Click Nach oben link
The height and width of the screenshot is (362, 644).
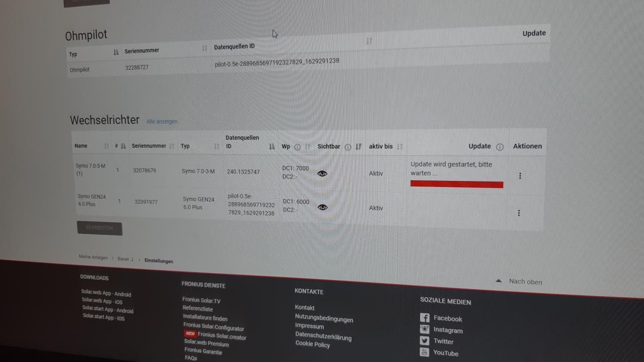[x=526, y=282]
